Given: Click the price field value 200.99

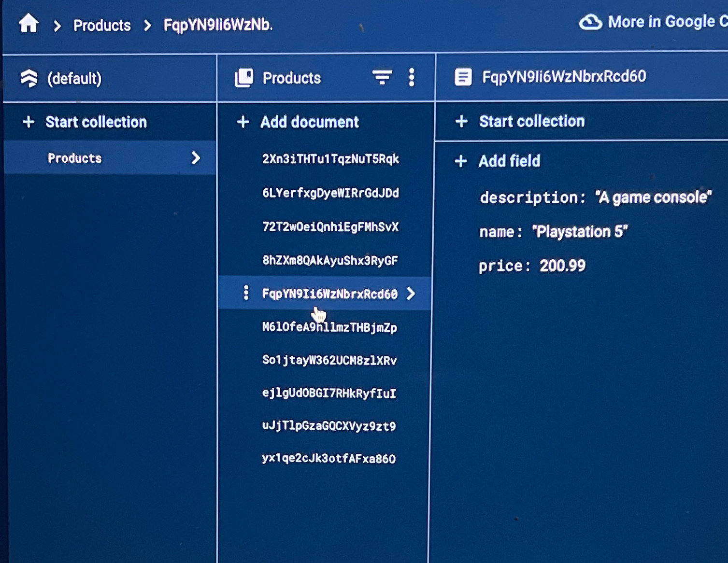Looking at the screenshot, I should click(x=562, y=266).
